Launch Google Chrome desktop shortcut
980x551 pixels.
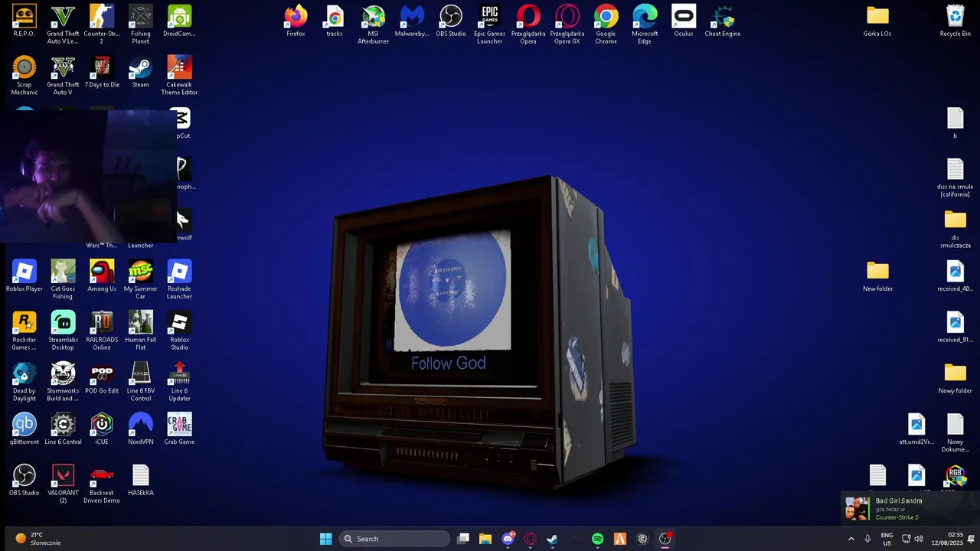(606, 24)
